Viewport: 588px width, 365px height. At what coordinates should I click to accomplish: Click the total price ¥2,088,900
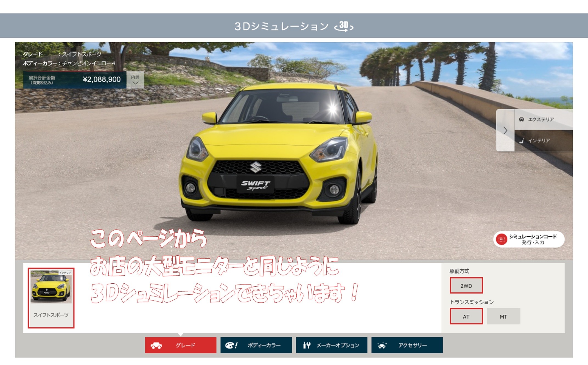(102, 79)
